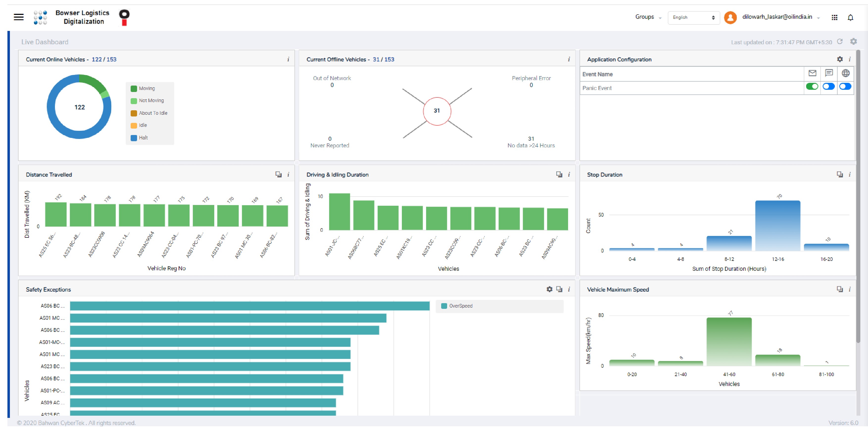Open the English language selector
The height and width of the screenshot is (430, 868).
[694, 18]
